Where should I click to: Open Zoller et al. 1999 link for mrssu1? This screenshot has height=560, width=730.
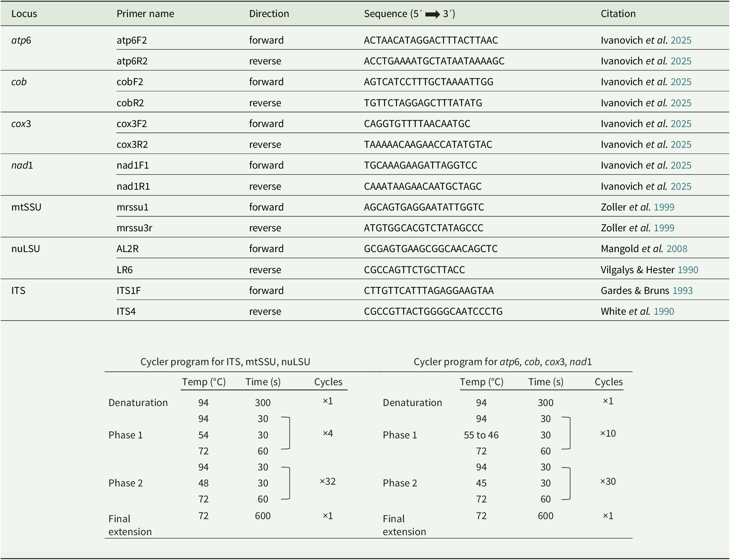(x=664, y=207)
